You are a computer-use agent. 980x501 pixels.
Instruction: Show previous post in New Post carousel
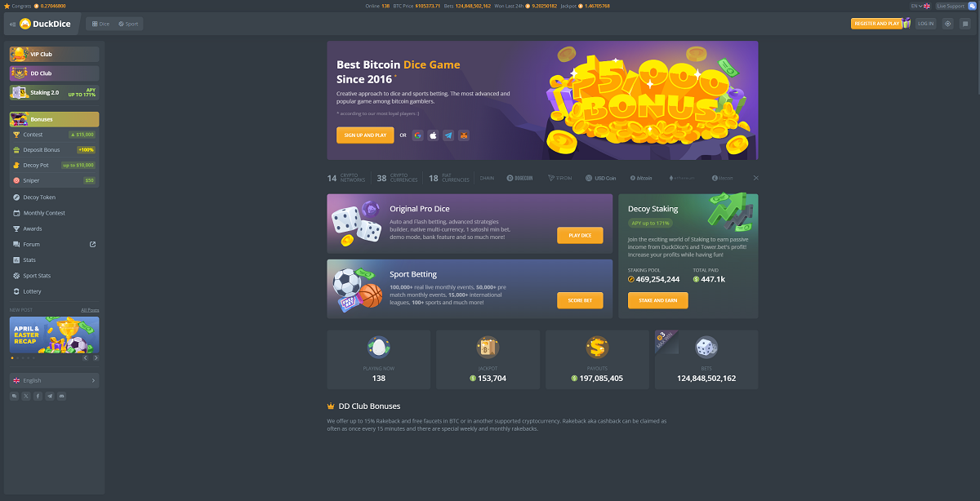coord(86,357)
